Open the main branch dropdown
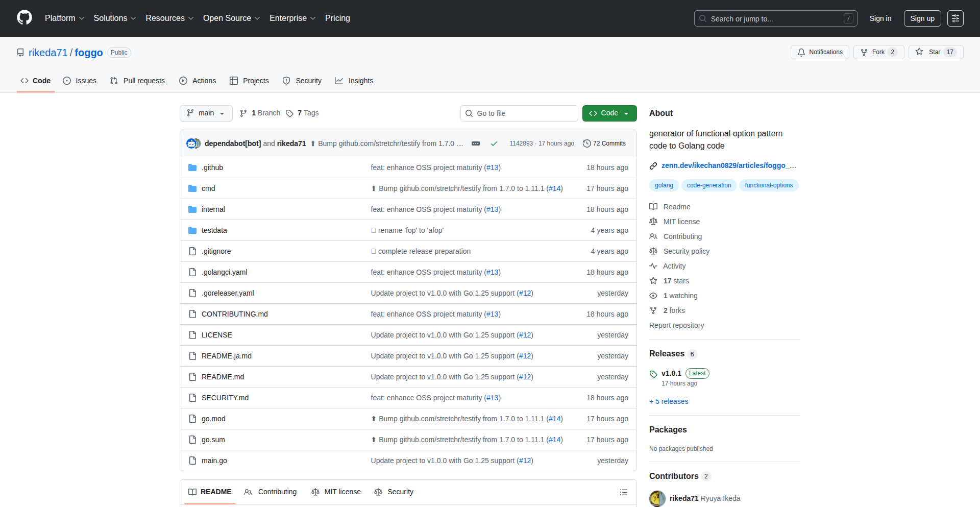The image size is (980, 507). coord(206,113)
